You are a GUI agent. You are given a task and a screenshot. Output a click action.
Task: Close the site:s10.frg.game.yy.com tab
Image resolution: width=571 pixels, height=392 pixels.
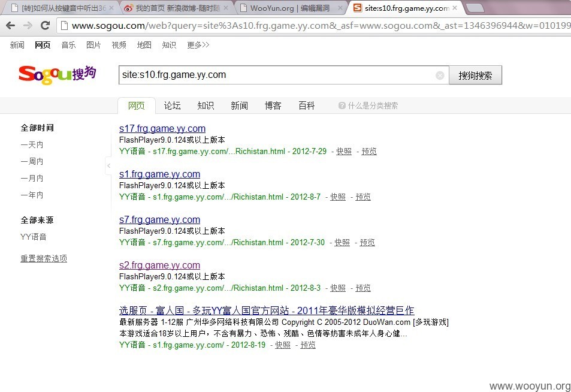[455, 8]
